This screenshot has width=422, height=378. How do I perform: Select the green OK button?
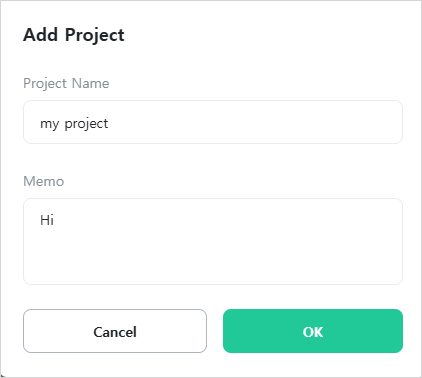tap(313, 331)
